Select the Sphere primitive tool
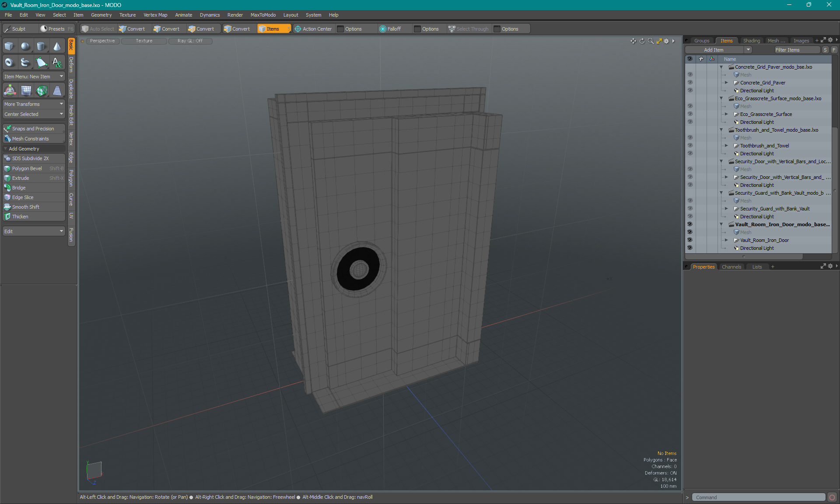840x504 pixels. pyautogui.click(x=25, y=46)
